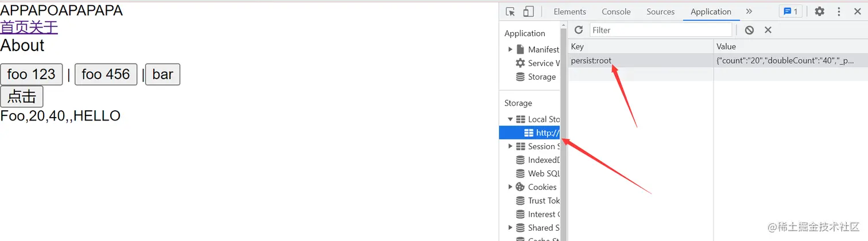This screenshot has width=868, height=241.
Task: Switch to the Console tab
Action: coord(616,11)
